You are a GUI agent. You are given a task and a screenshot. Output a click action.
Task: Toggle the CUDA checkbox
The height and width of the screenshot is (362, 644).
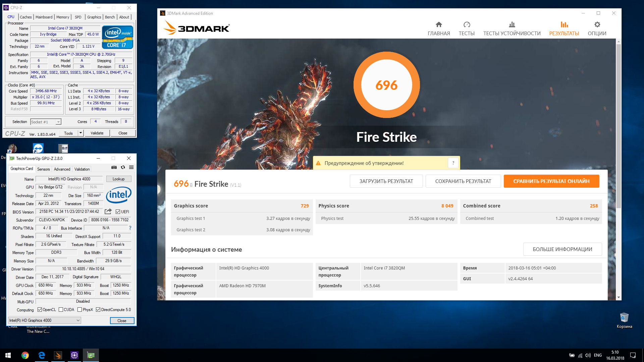click(61, 309)
